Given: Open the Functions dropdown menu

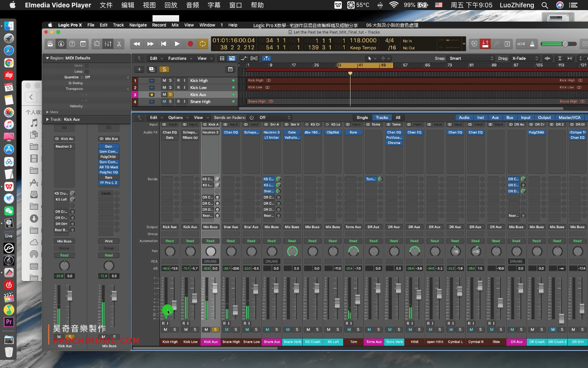Looking at the screenshot, I should click(179, 58).
